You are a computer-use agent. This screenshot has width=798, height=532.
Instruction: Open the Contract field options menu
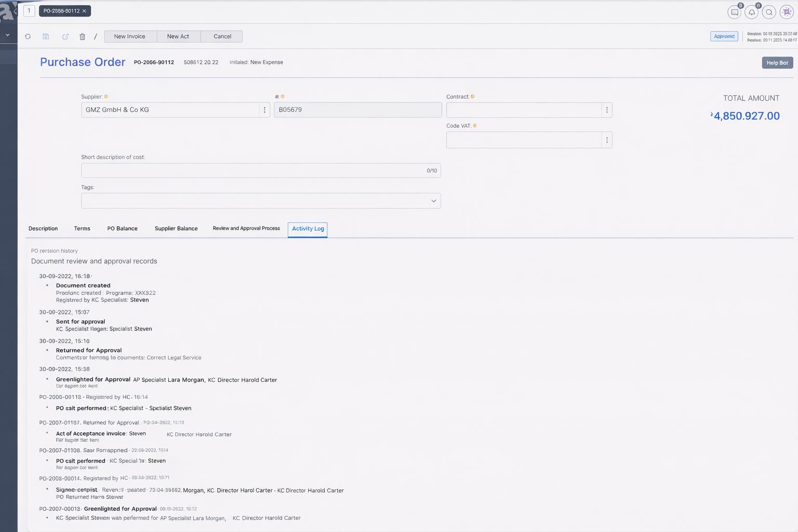tap(606, 110)
